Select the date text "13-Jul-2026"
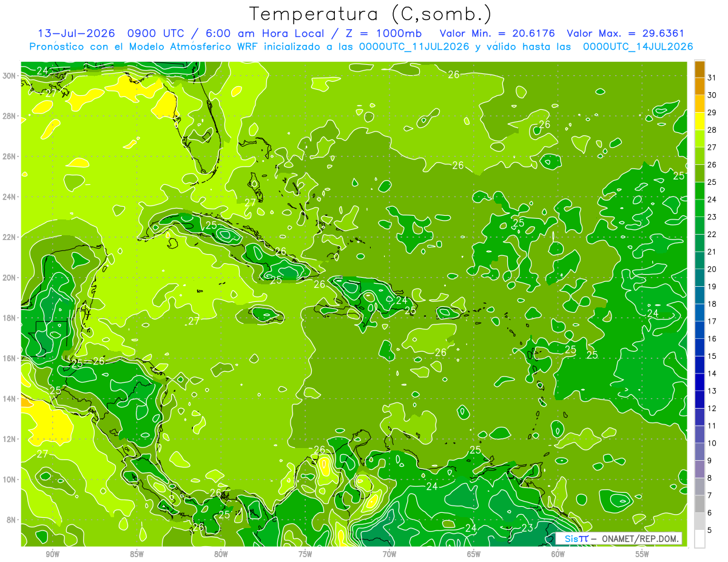 (x=76, y=33)
